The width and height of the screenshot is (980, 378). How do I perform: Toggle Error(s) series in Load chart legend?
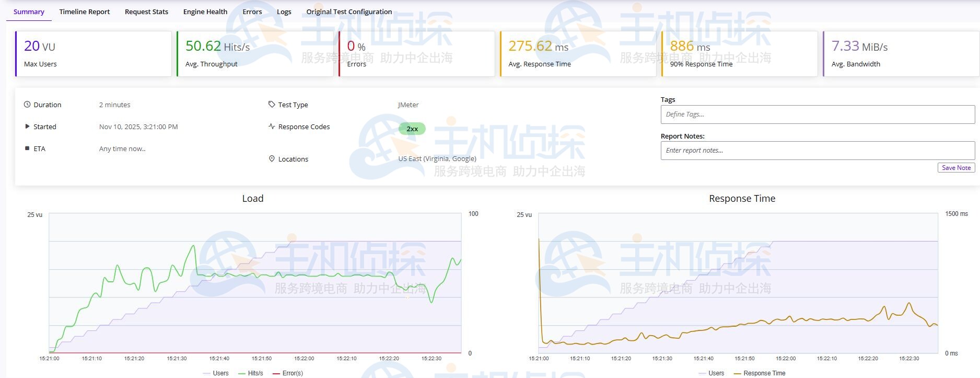(288, 373)
